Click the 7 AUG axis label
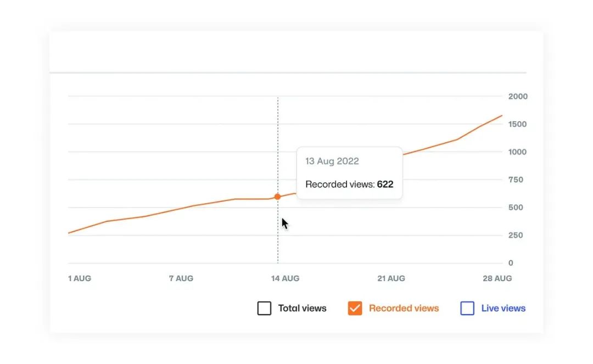593x364 pixels. (x=181, y=278)
